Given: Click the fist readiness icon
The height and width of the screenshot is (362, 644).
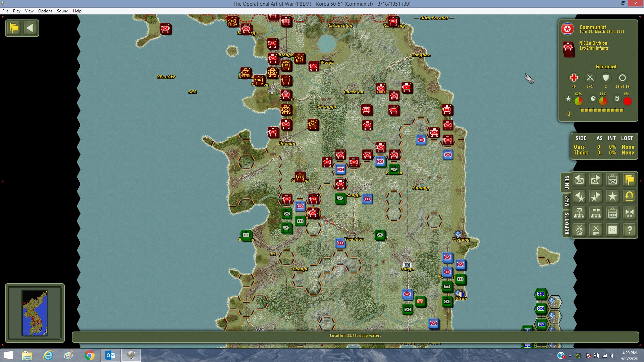Looking at the screenshot, I should coord(593,99).
